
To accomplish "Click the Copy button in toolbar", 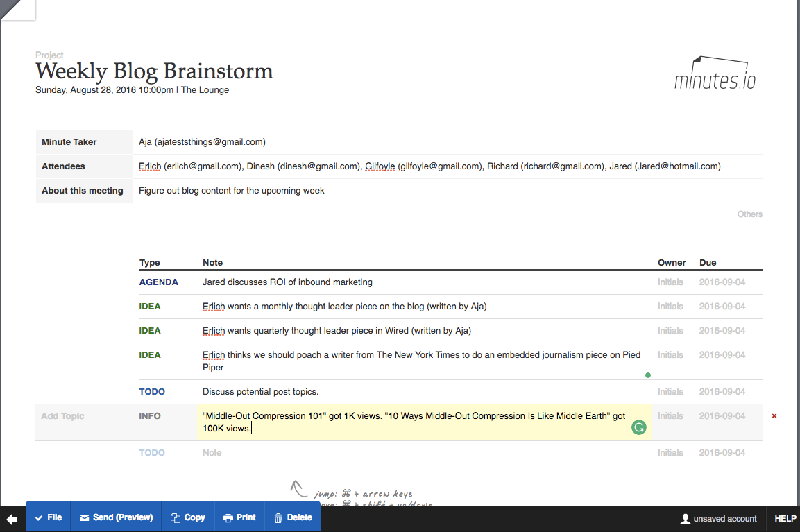I will click(x=187, y=517).
